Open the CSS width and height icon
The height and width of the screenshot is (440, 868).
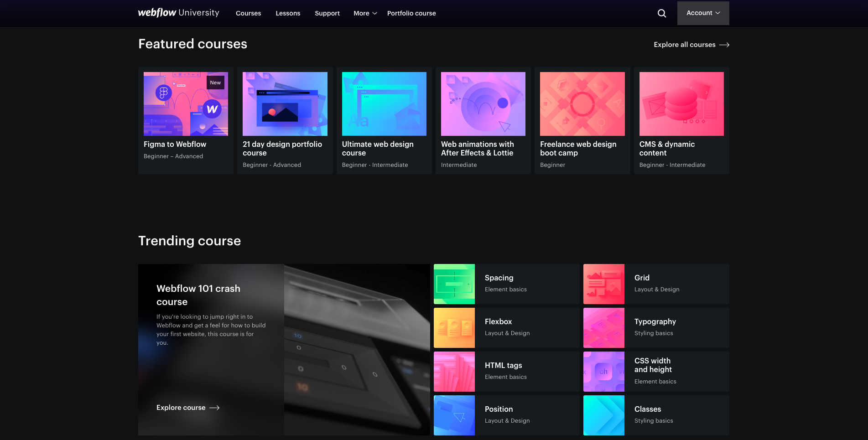click(x=604, y=372)
